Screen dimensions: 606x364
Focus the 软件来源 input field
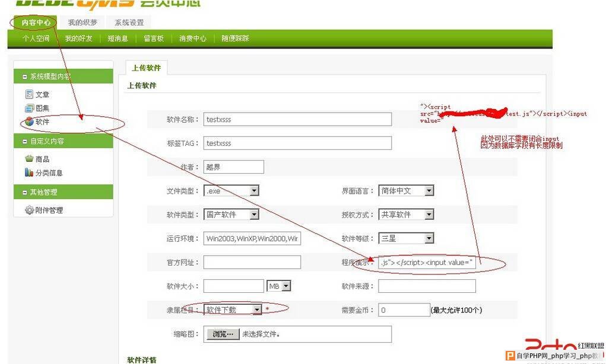[x=427, y=286]
